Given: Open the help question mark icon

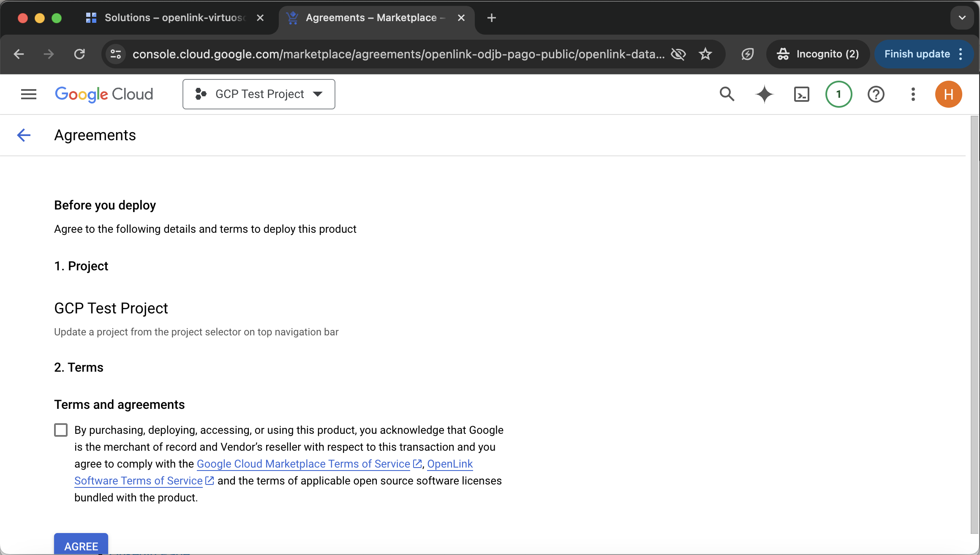Looking at the screenshot, I should (x=876, y=94).
